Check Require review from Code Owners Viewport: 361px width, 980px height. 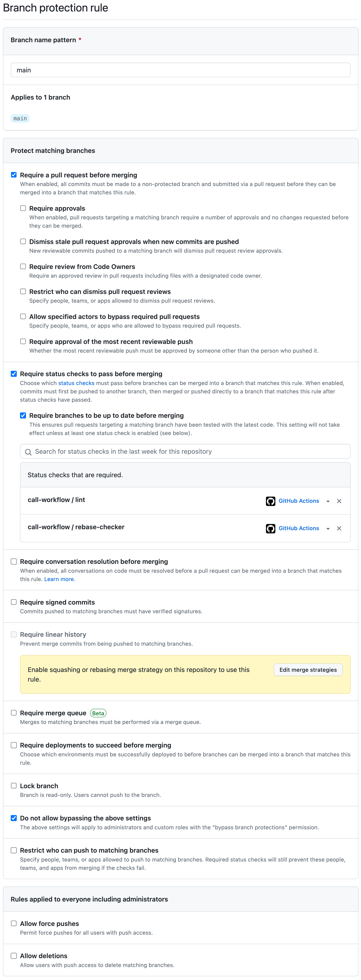23,267
